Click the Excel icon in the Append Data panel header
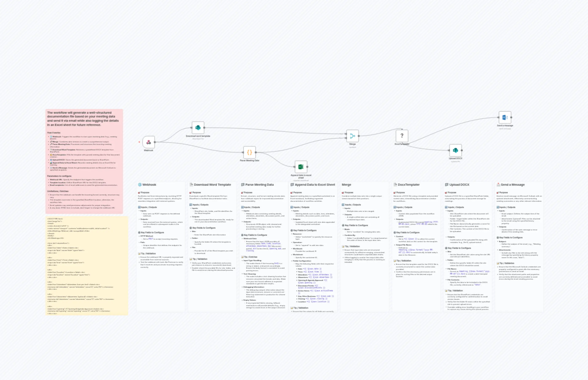Image resolution: width=588 pixels, height=380 pixels. coord(292,185)
